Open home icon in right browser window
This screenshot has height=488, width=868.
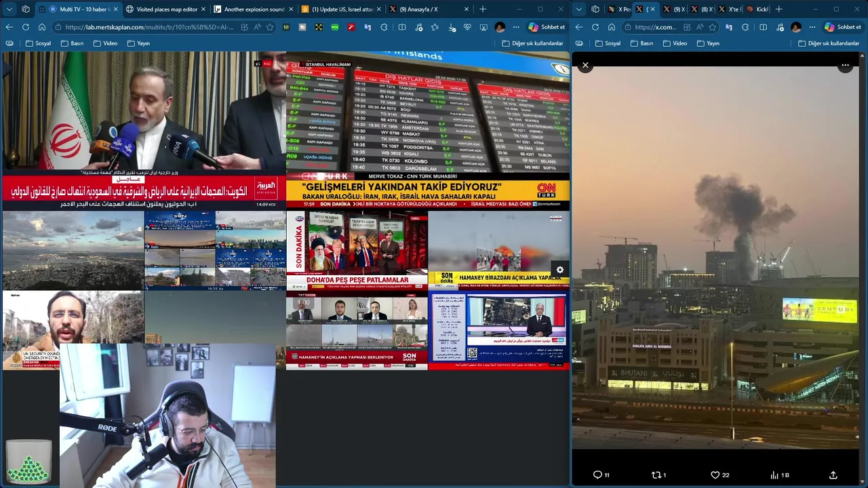[x=612, y=27]
